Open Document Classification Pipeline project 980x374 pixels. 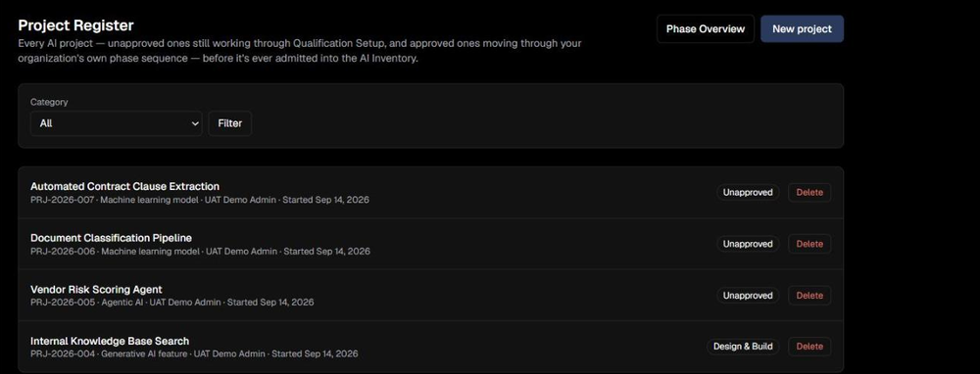(x=112, y=238)
